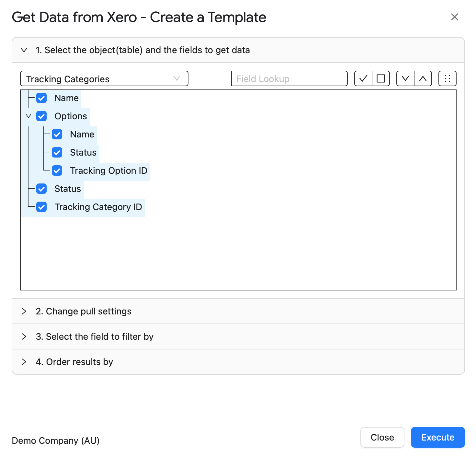
Task: Expand 2. Change pull settings
Action: 238,311
